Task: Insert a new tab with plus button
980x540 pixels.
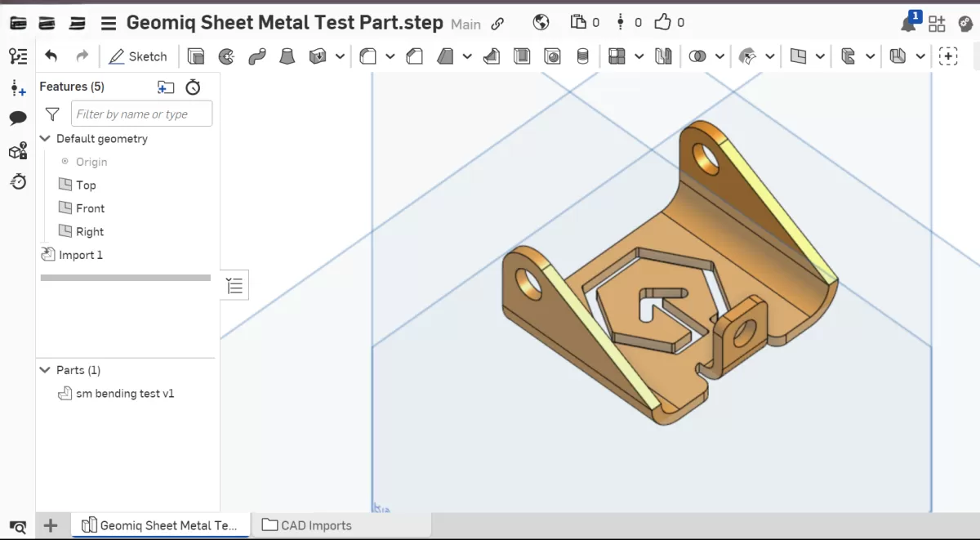Action: tap(51, 525)
